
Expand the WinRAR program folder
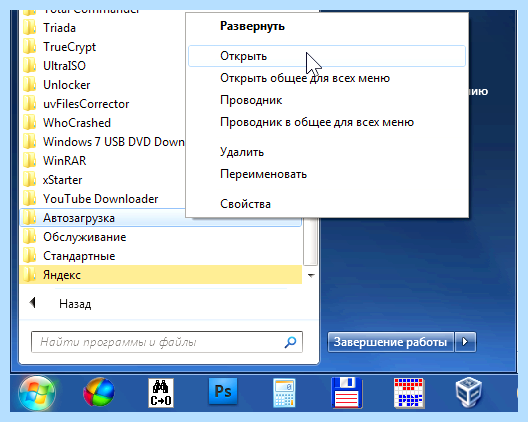click(x=102, y=161)
